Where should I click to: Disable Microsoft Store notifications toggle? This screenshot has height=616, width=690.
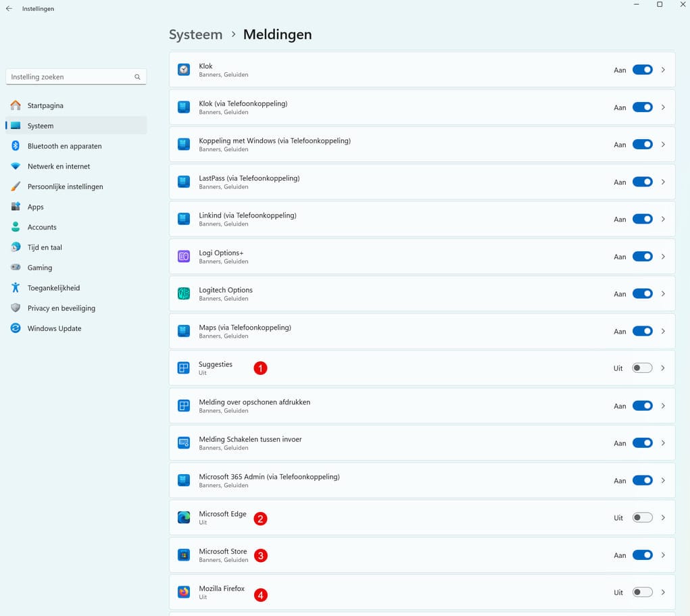[x=643, y=555]
